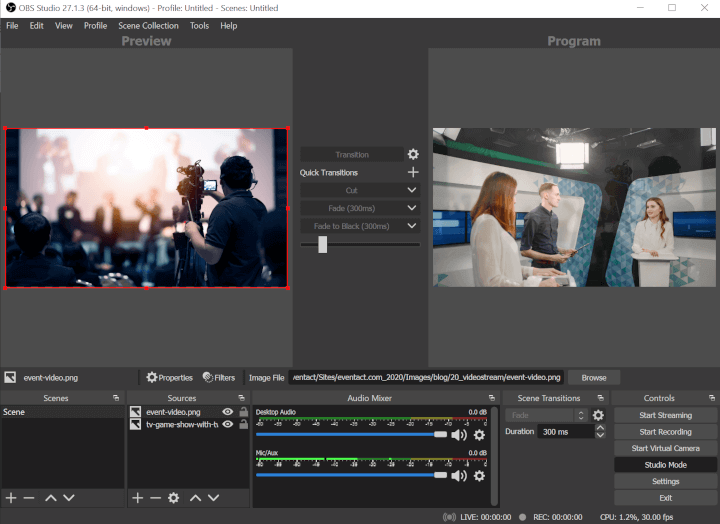
Task: Open scene transition properties gear icon
Action: coord(598,415)
